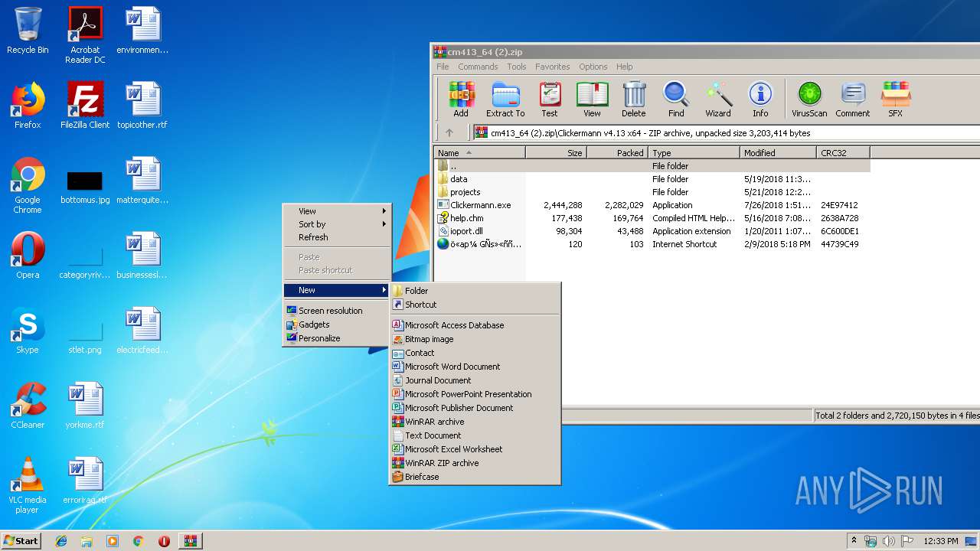Click the Extract To toolbar icon
980x551 pixels.
click(x=505, y=99)
